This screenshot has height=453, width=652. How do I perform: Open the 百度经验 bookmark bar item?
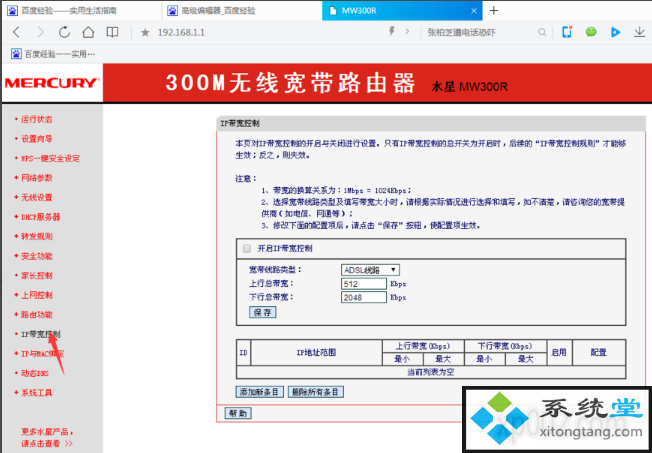tap(53, 54)
